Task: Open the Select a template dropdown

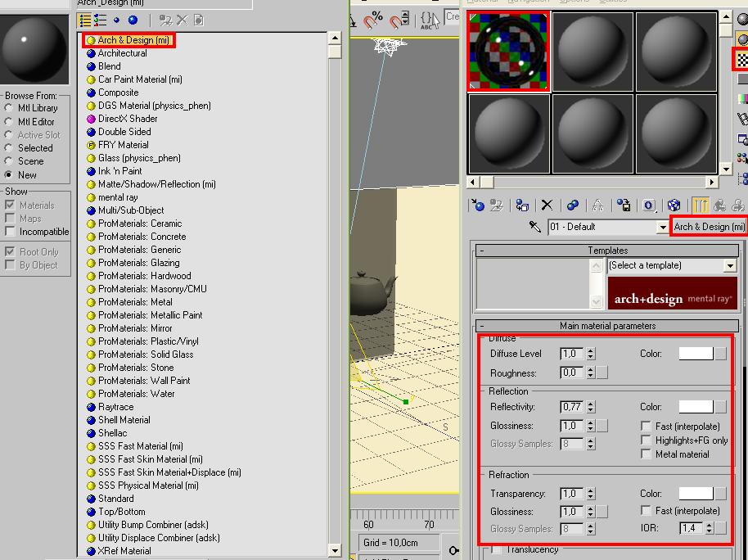Action: pyautogui.click(x=730, y=265)
